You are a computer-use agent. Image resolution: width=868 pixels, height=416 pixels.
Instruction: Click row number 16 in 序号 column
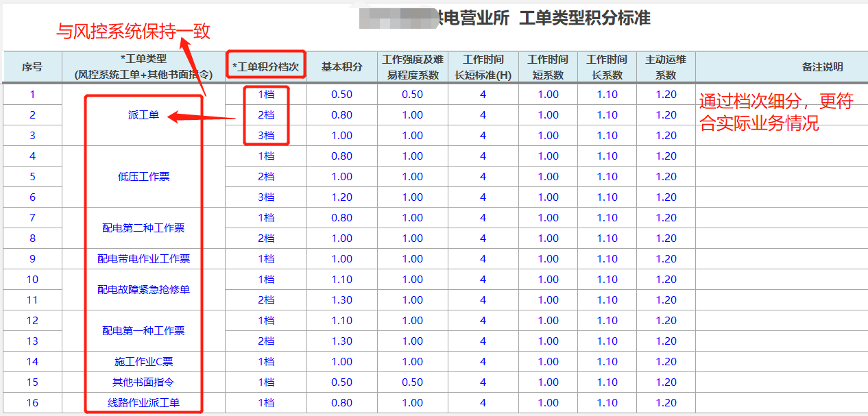tap(32, 403)
